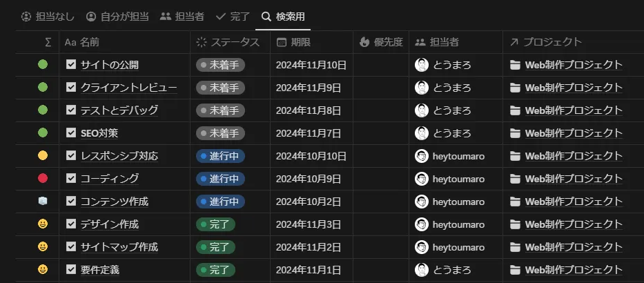Click the red circle for コーディング

click(43, 178)
